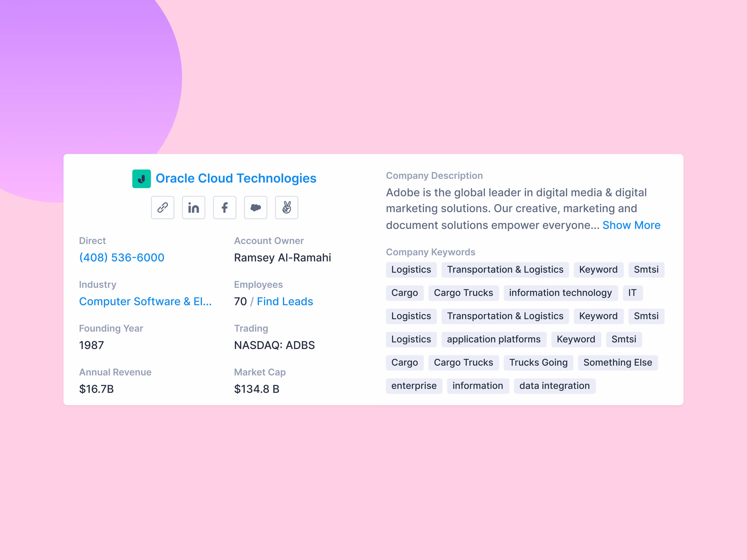Select the Something Else keyword tag
747x560 pixels.
618,363
